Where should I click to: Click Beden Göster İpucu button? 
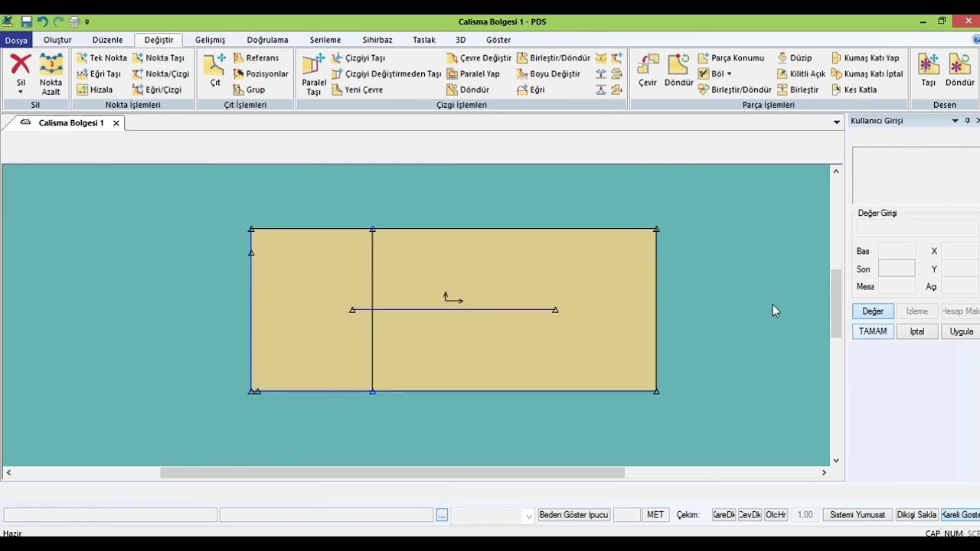click(573, 515)
